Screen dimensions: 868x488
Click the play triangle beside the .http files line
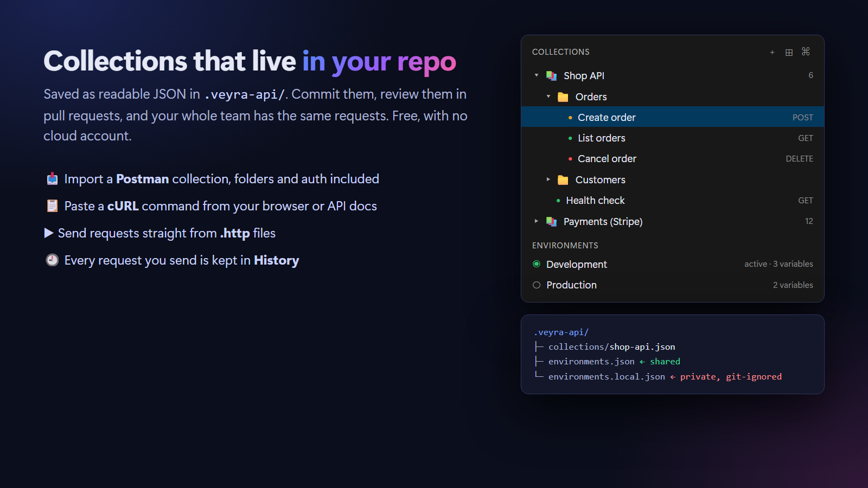[49, 233]
